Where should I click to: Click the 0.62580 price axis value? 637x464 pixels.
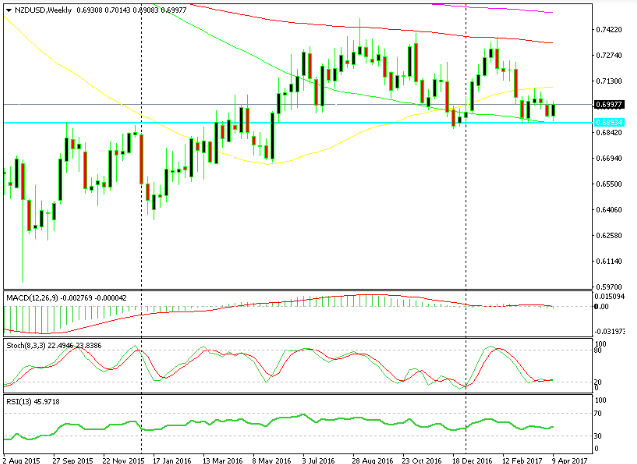point(609,236)
